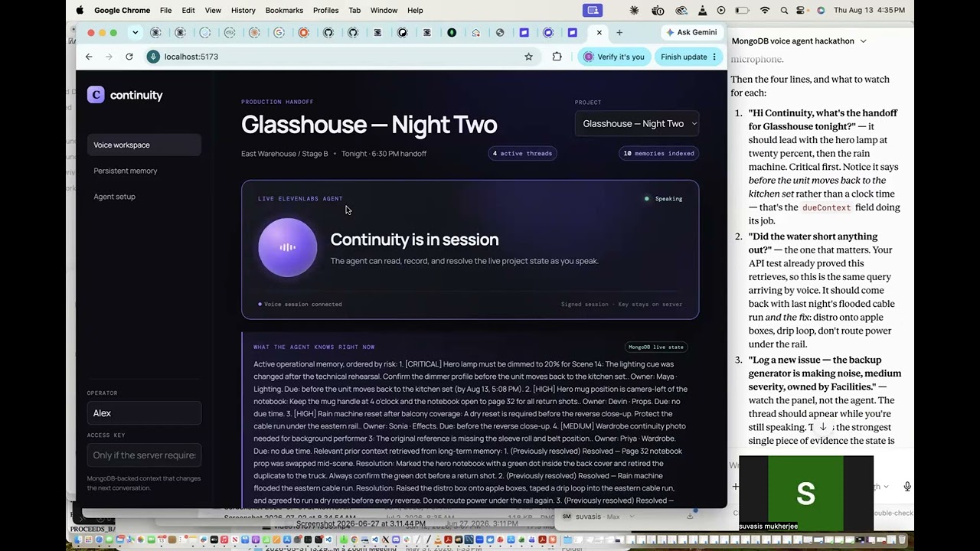Focus the Access key input field
The image size is (980, 551).
pos(144,455)
